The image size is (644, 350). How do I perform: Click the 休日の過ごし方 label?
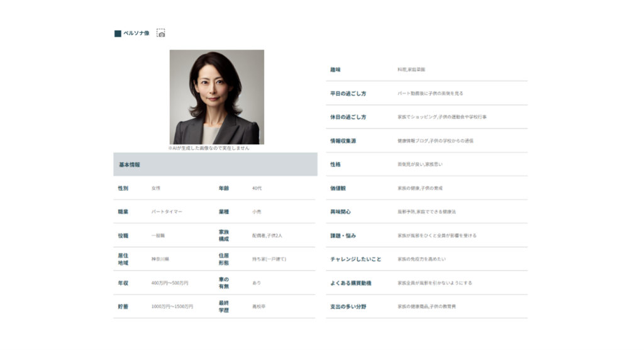pos(348,117)
